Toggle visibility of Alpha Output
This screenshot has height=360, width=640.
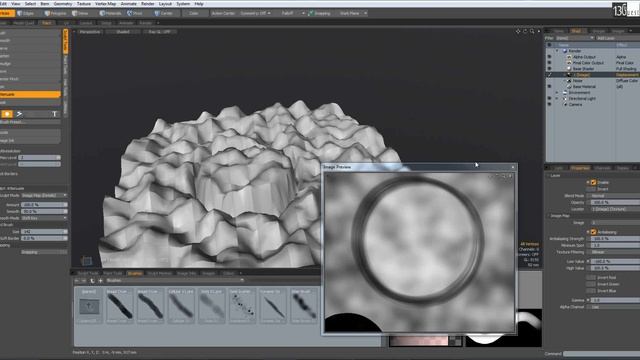(x=549, y=57)
